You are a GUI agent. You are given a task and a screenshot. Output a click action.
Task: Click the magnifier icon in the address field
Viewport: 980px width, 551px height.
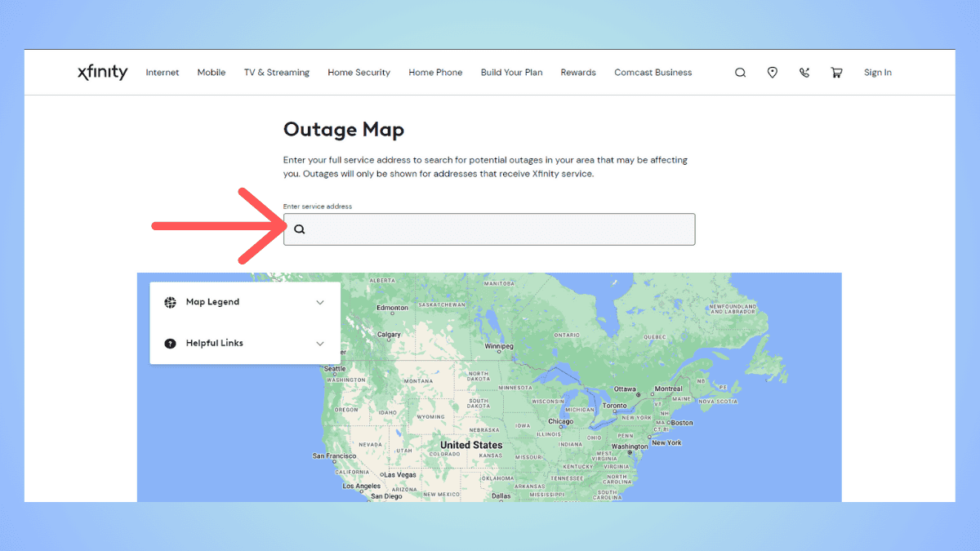(x=300, y=229)
